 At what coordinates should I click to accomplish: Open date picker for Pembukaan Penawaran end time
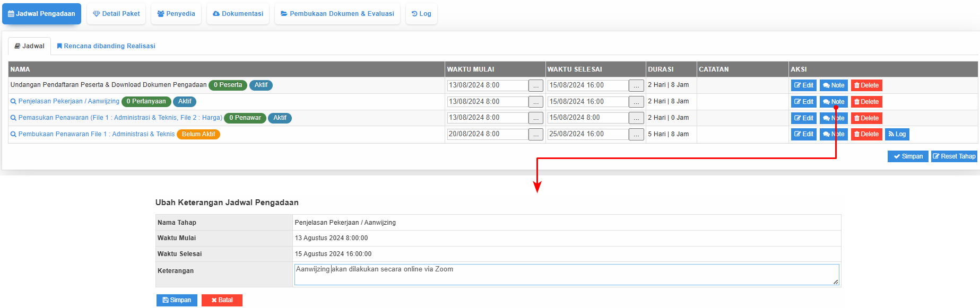click(x=636, y=135)
